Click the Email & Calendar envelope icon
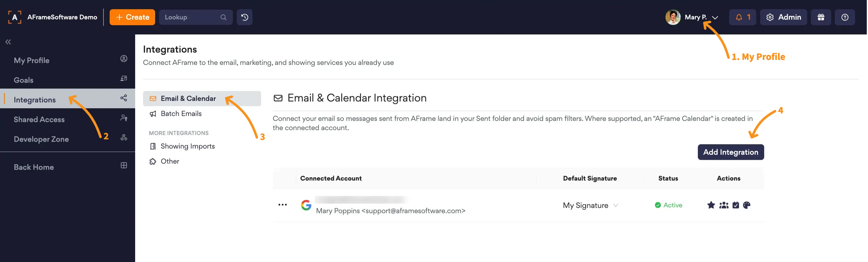Viewport: 868px width, 262px height. [x=153, y=98]
